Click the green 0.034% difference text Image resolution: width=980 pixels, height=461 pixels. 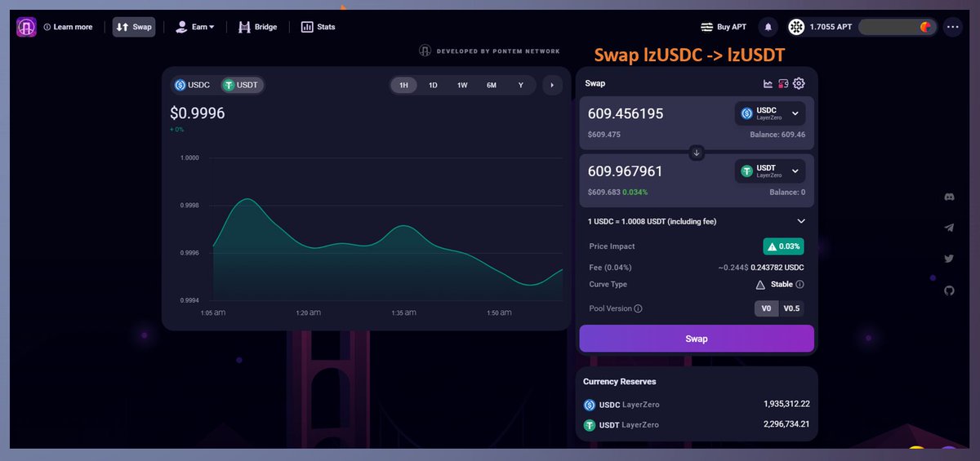[x=635, y=192]
